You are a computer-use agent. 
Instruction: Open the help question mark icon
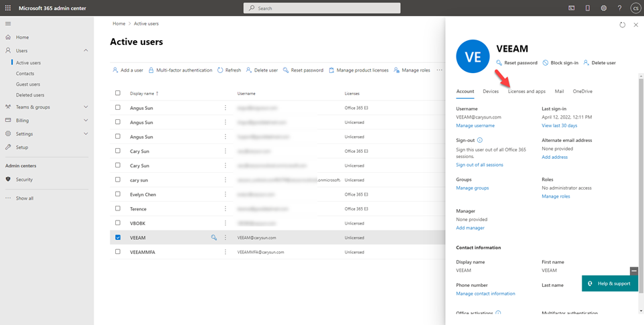click(620, 8)
